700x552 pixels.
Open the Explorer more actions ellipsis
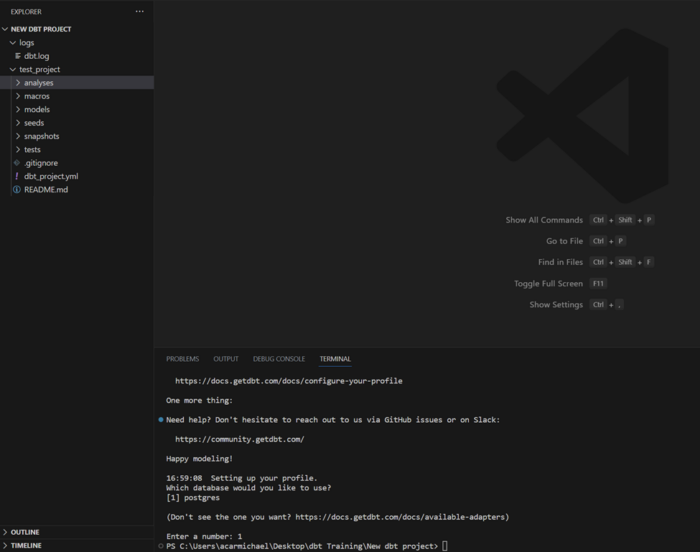(x=139, y=11)
